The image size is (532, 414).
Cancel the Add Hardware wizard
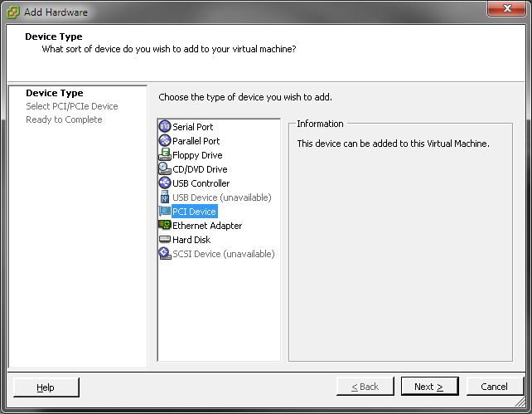click(495, 387)
